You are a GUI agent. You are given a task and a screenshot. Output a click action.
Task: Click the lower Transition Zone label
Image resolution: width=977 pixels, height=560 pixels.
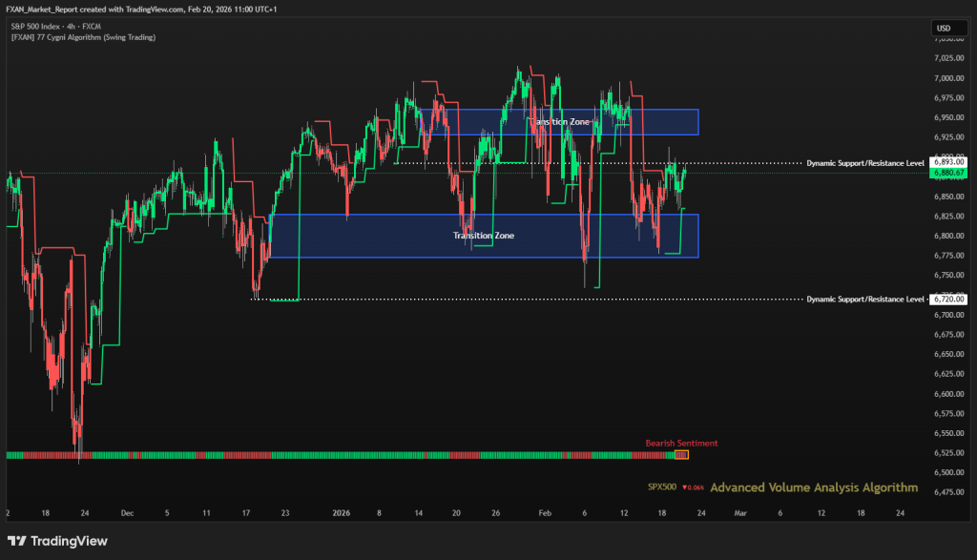coord(484,235)
